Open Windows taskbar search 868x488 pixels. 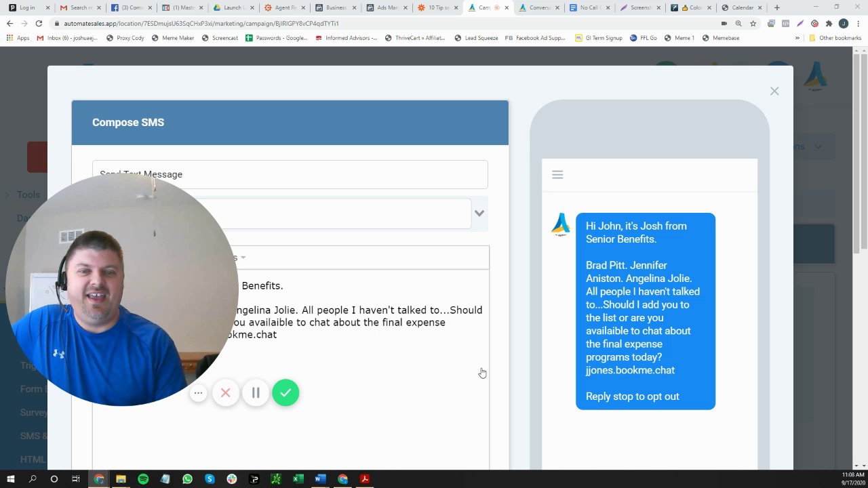click(x=32, y=479)
